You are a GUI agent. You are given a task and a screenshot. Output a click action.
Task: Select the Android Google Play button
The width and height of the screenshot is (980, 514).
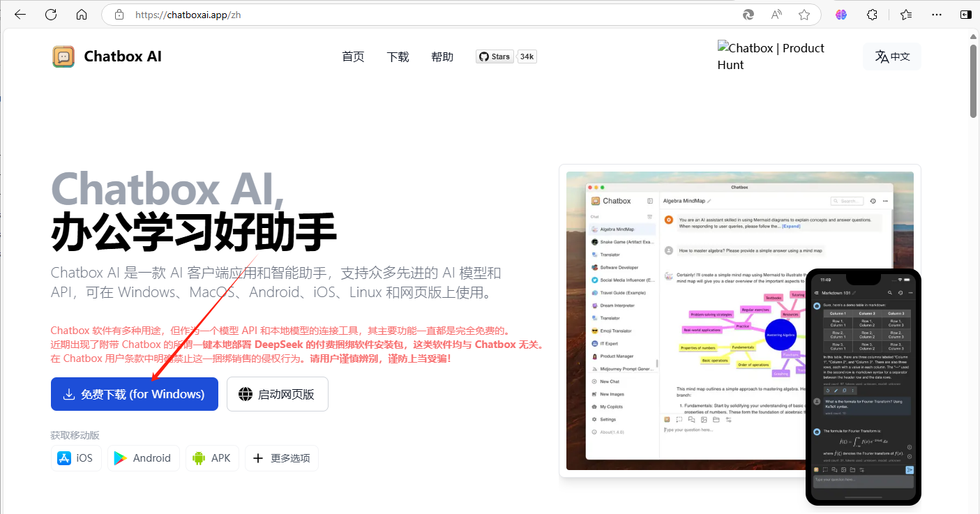(x=143, y=458)
